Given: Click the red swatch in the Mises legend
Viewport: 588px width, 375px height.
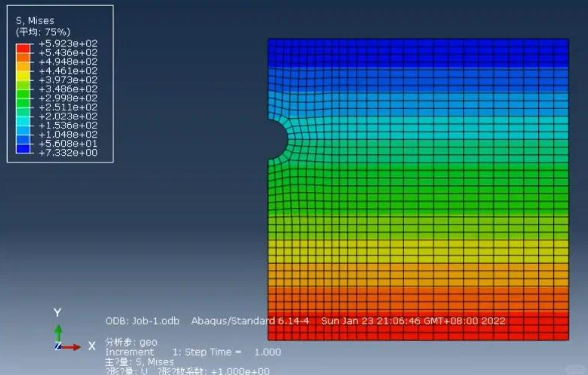Looking at the screenshot, I should coord(23,48).
